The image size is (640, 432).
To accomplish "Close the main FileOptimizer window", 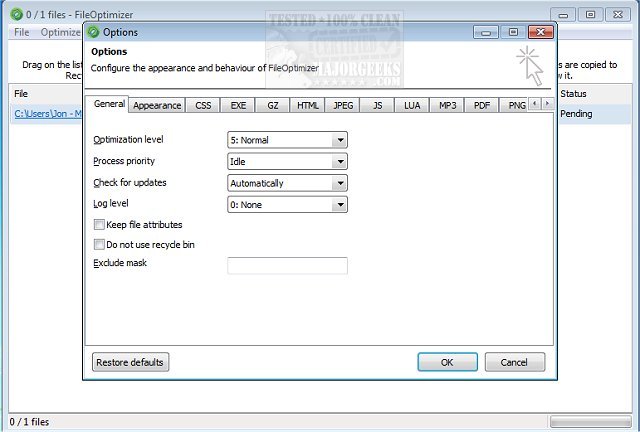I will [618, 15].
